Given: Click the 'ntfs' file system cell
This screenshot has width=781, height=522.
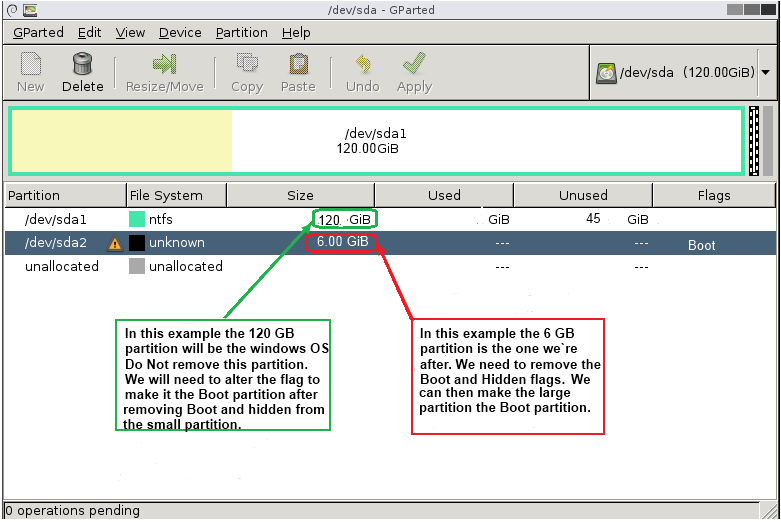Looking at the screenshot, I should click(160, 219).
